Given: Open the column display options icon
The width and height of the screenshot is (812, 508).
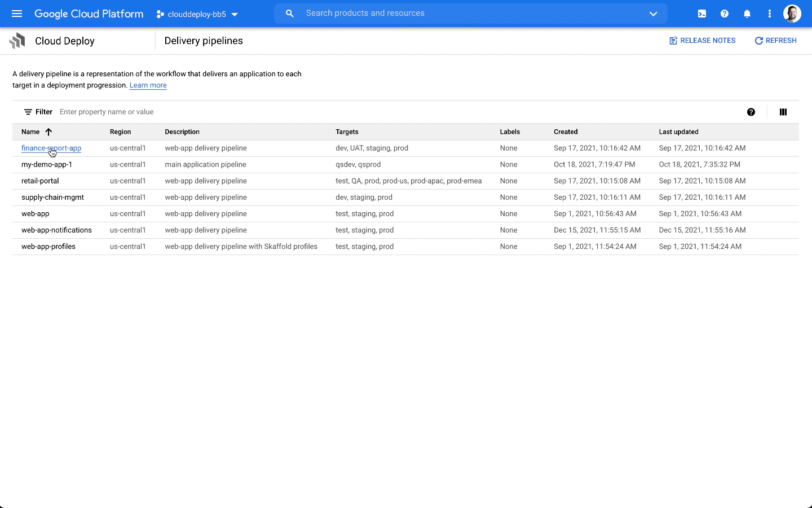Looking at the screenshot, I should (x=783, y=112).
